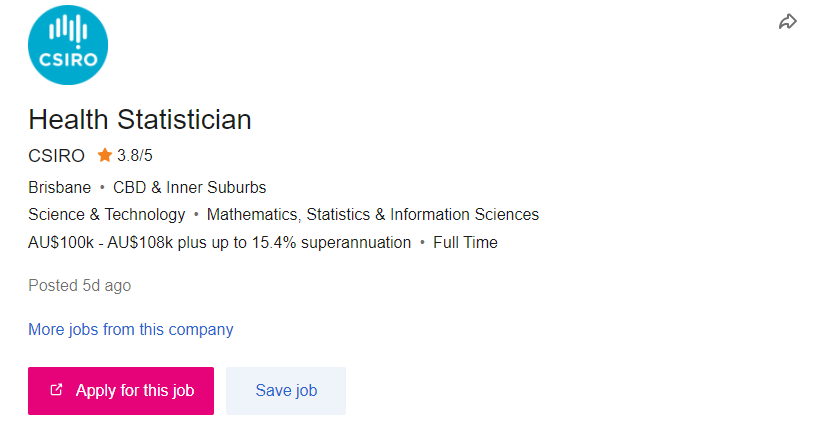
Task: Apply for this job
Action: 121,391
